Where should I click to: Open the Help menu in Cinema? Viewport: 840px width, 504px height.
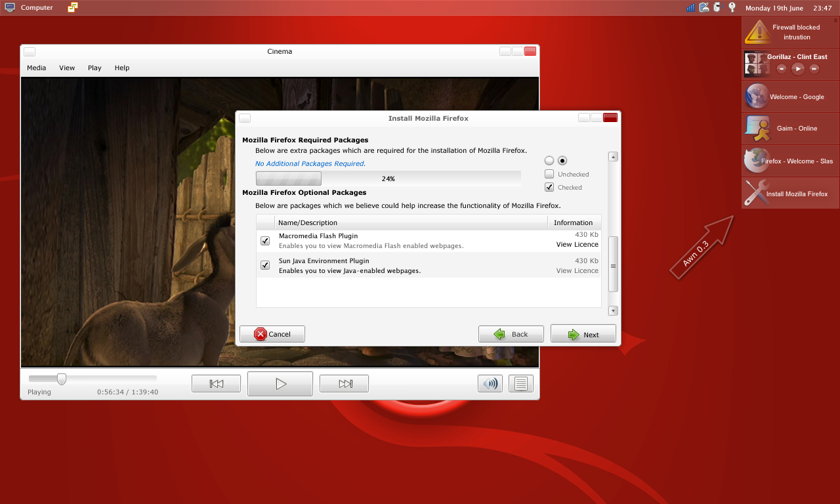tap(122, 68)
